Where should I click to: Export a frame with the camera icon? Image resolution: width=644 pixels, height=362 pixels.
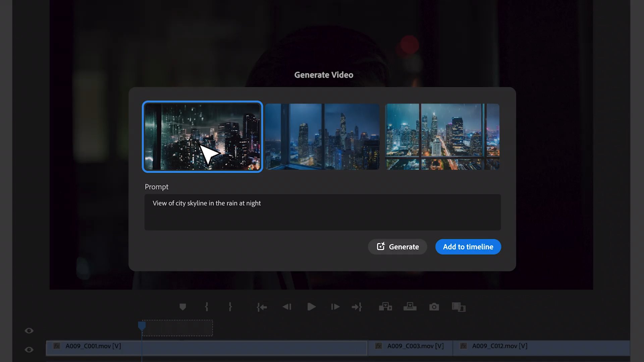[x=434, y=307]
